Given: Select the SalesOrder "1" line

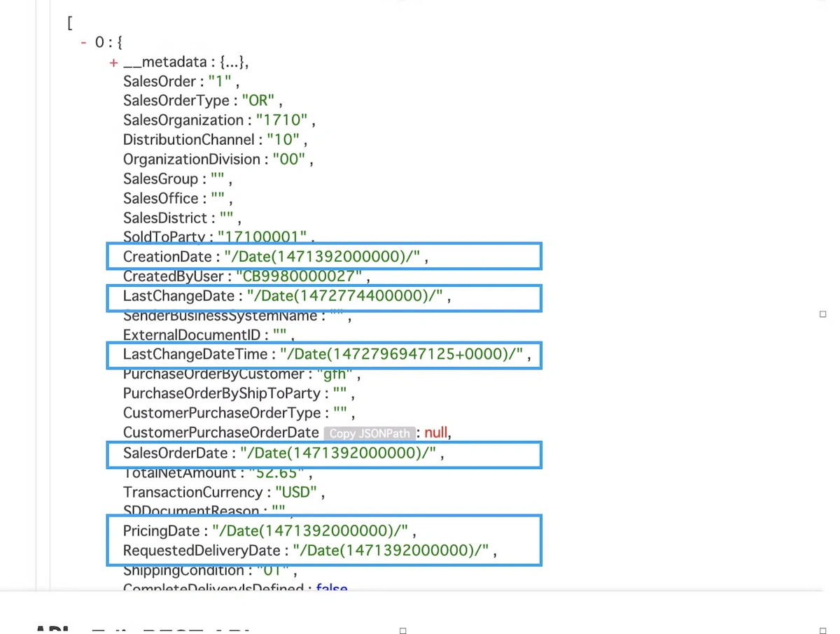Looking at the screenshot, I should tap(181, 81).
